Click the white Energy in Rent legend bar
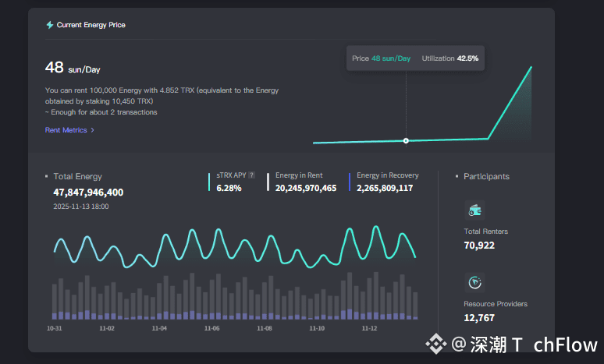604x364 pixels. click(268, 182)
